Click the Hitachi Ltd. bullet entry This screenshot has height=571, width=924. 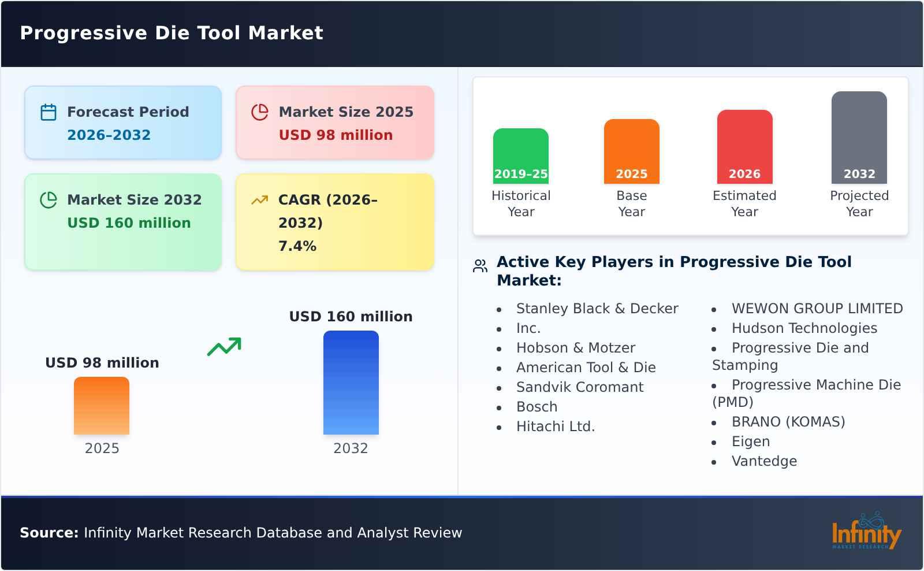[555, 427]
